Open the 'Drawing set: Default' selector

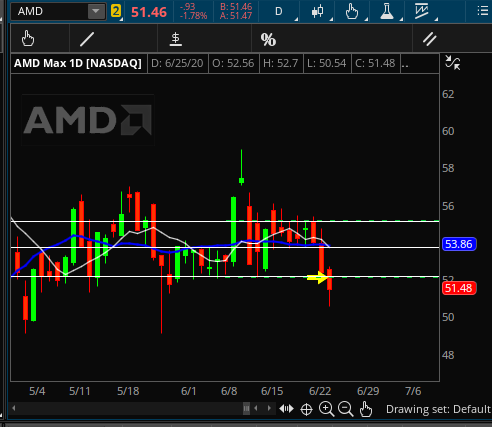click(x=438, y=409)
